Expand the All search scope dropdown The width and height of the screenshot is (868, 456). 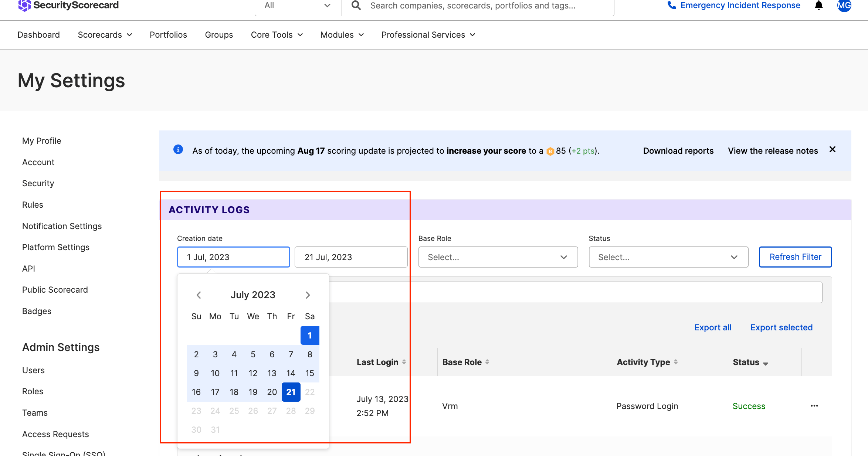point(298,6)
